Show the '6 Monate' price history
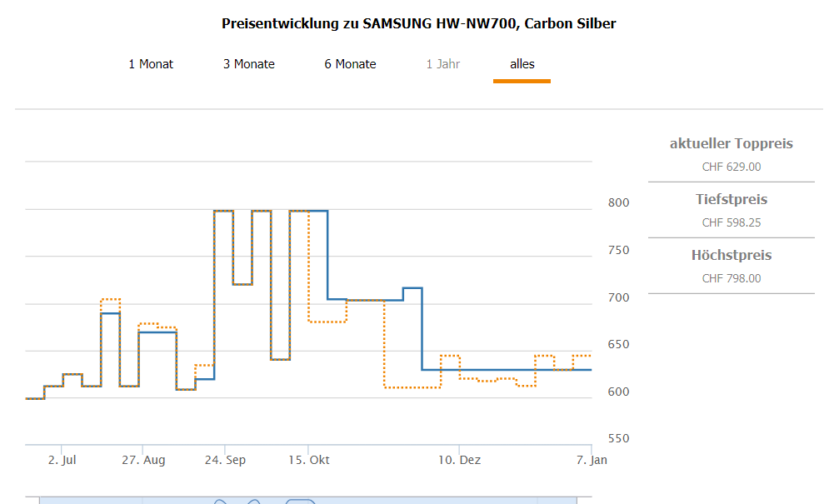The image size is (824, 504). click(x=350, y=64)
